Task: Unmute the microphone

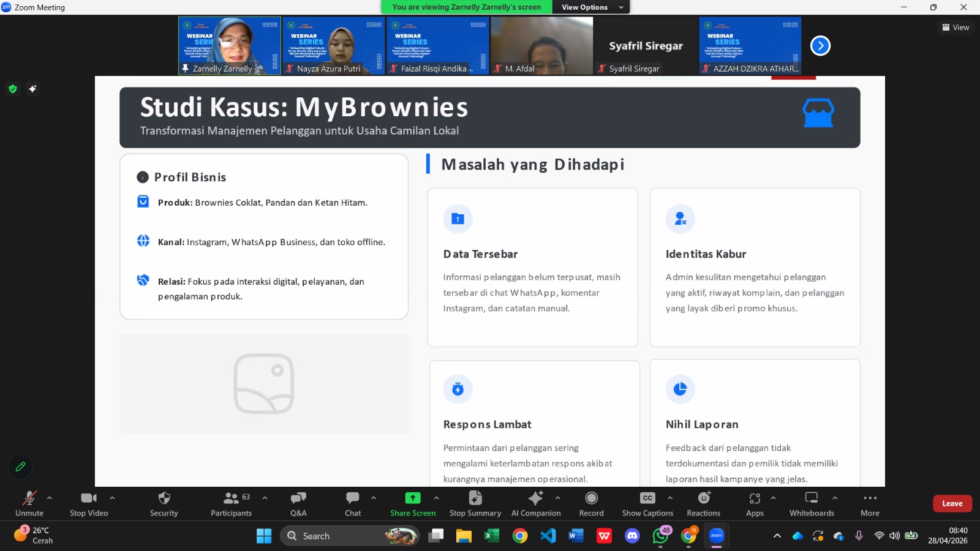Action: coord(29,503)
